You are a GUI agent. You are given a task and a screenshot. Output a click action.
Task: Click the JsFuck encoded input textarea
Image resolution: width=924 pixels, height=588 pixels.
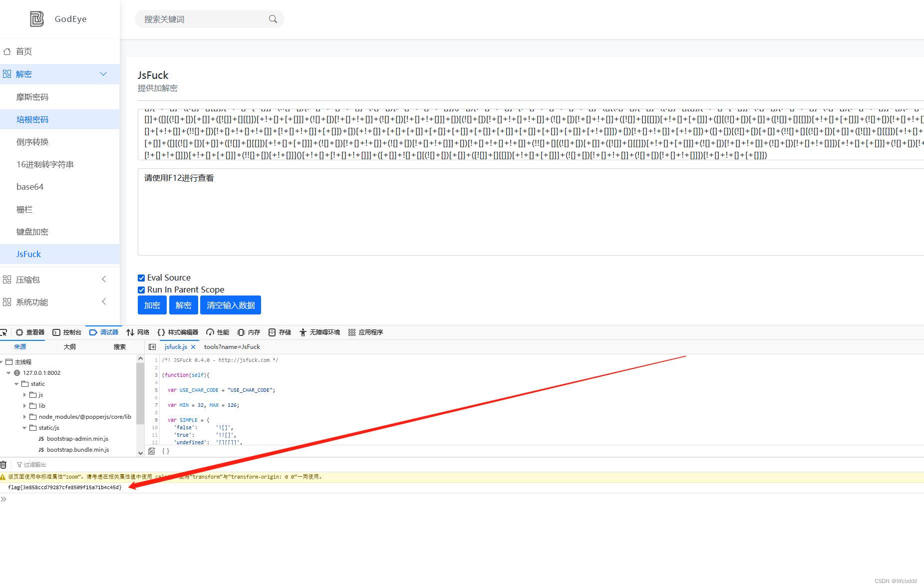point(531,134)
